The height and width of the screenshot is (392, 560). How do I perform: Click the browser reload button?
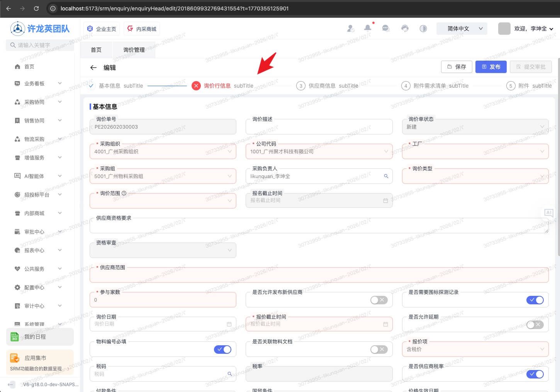click(36, 8)
